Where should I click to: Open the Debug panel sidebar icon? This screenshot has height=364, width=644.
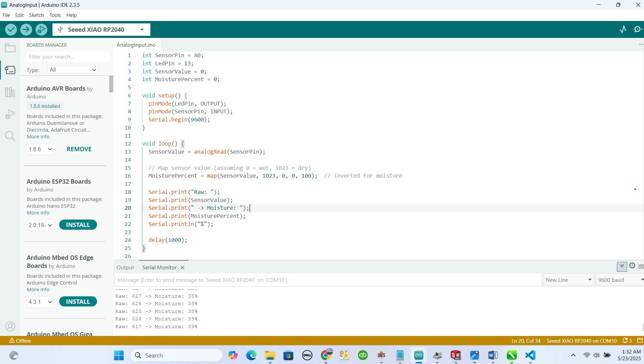click(x=10, y=114)
